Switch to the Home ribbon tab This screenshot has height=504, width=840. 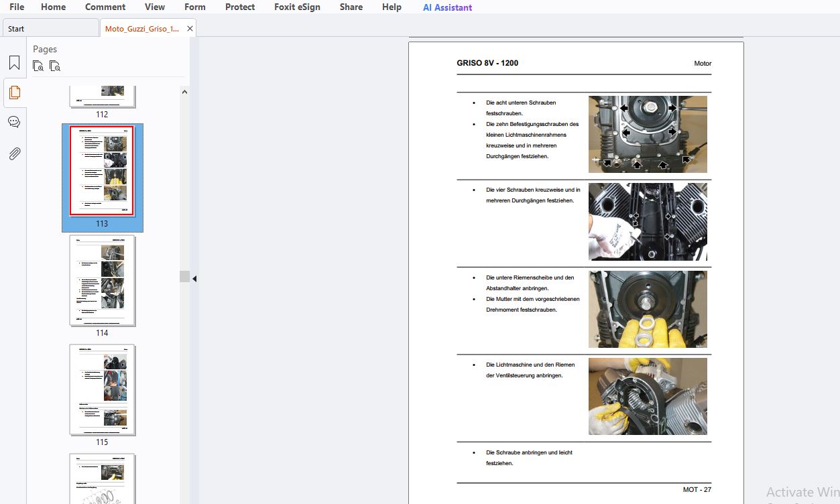click(x=53, y=7)
